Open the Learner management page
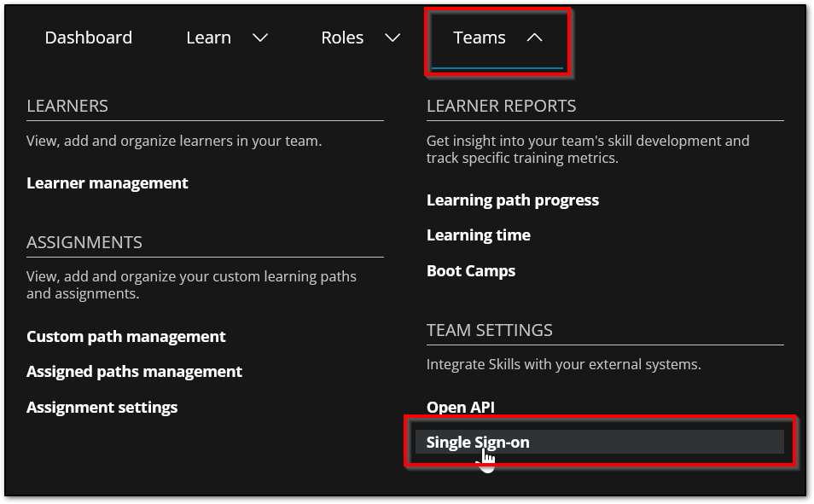The height and width of the screenshot is (504, 814). coord(108,182)
